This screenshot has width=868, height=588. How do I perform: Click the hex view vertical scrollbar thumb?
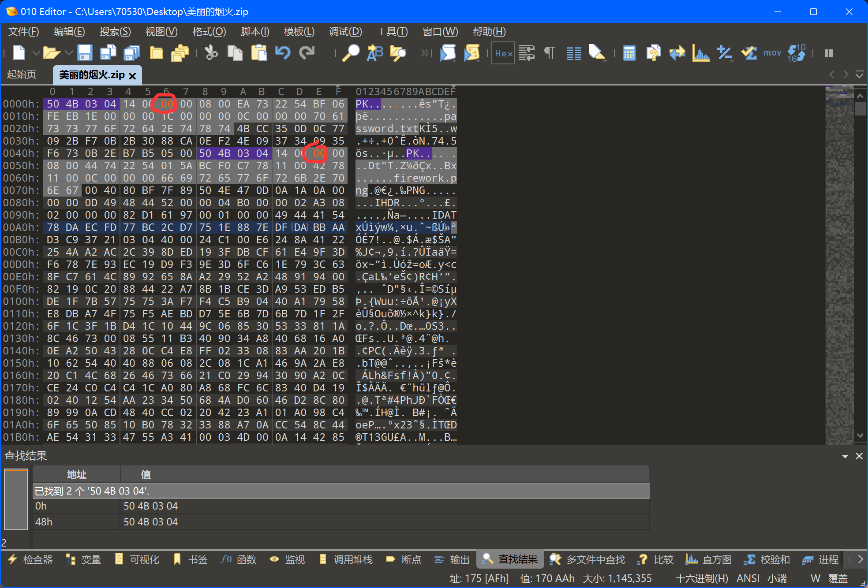pyautogui.click(x=860, y=108)
